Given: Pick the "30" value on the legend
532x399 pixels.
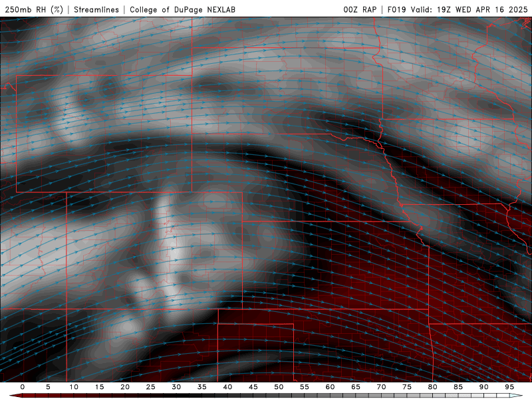Looking at the screenshot, I should 176,387.
